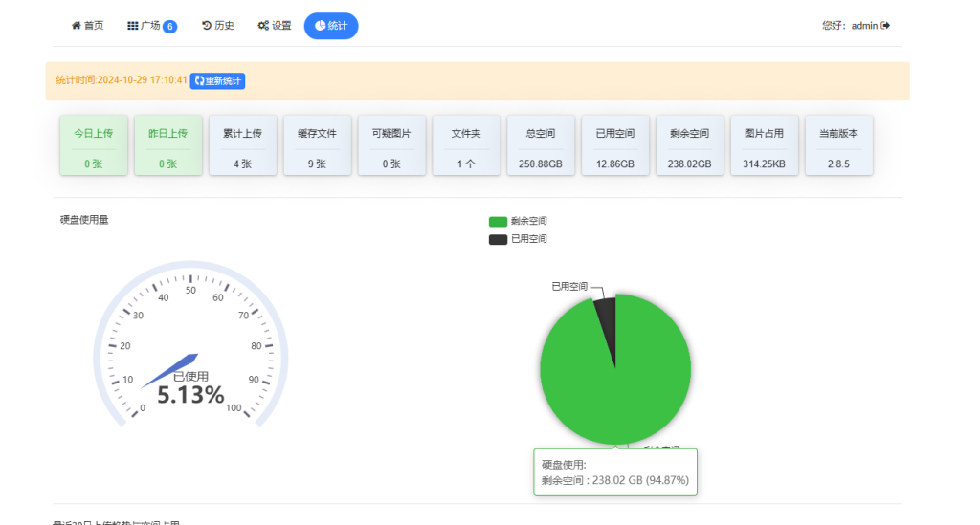Viewport: 980px width, 525px height.
Task: Click the grid icon beside 广场
Action: point(132,26)
